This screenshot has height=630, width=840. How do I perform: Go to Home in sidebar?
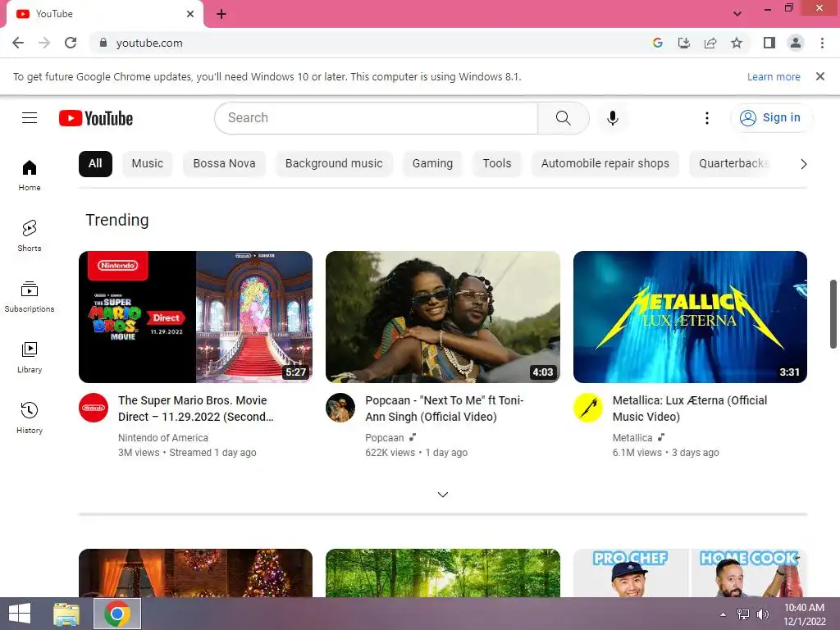(30, 176)
